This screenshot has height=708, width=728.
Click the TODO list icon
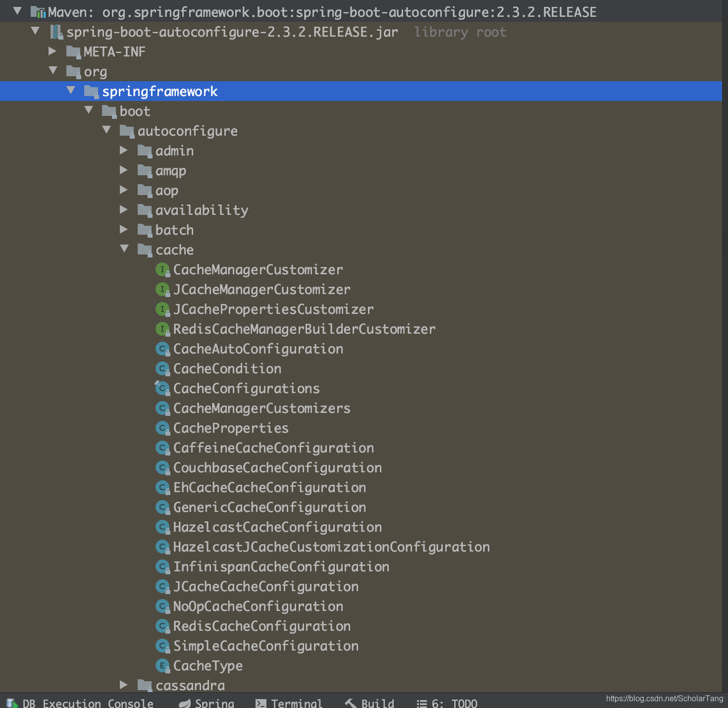tap(421, 704)
